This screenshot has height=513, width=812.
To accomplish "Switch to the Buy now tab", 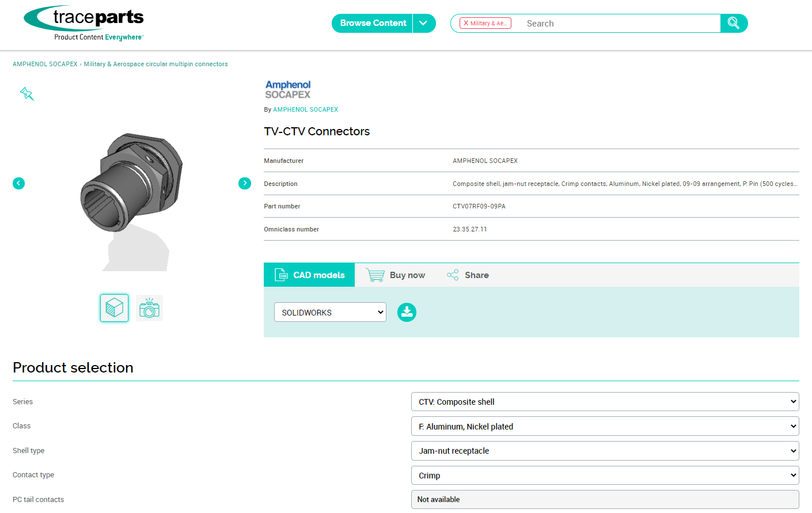I will coord(396,275).
